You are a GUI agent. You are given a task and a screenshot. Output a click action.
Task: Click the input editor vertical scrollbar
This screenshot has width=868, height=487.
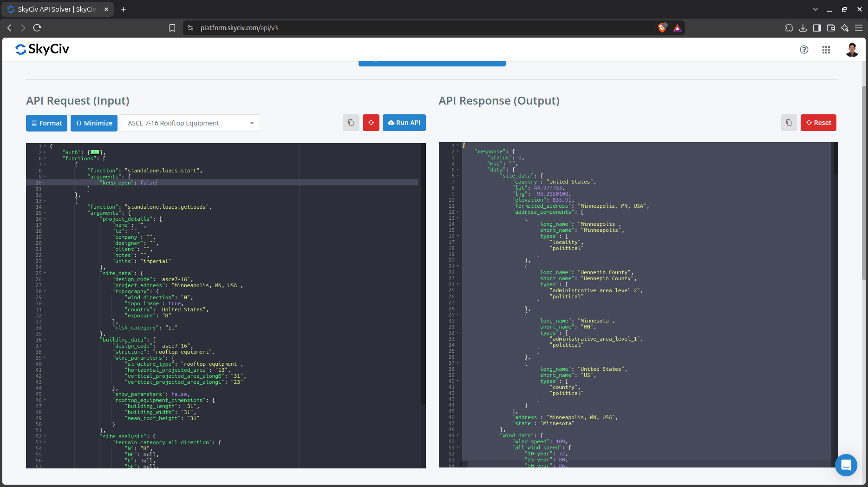(x=423, y=274)
